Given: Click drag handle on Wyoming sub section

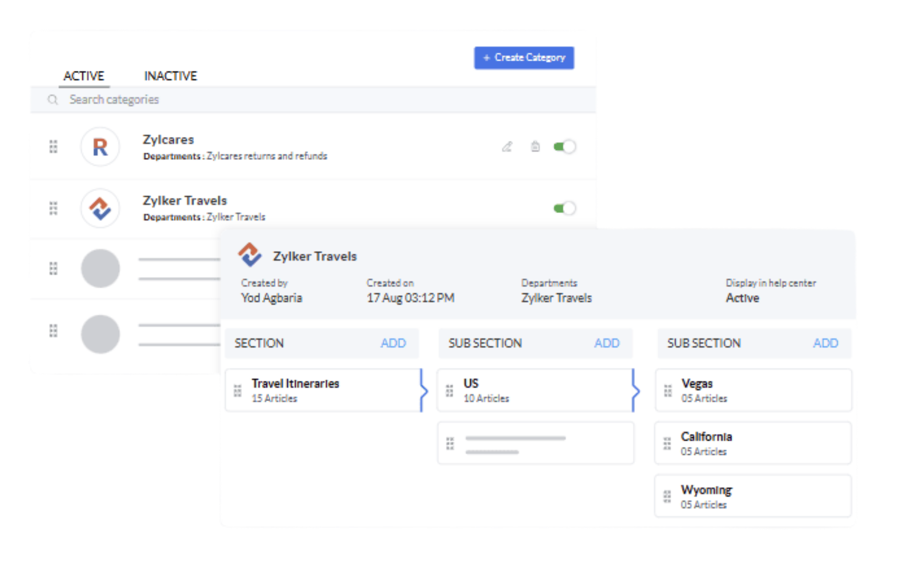Looking at the screenshot, I should pyautogui.click(x=667, y=496).
